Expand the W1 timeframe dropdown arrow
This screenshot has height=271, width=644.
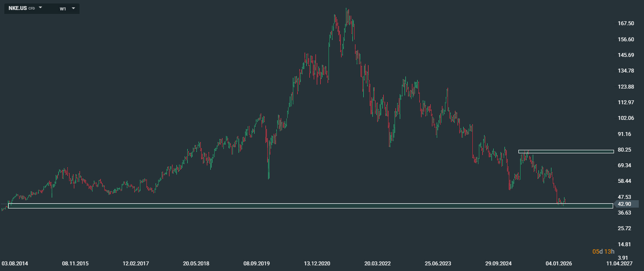[73, 8]
